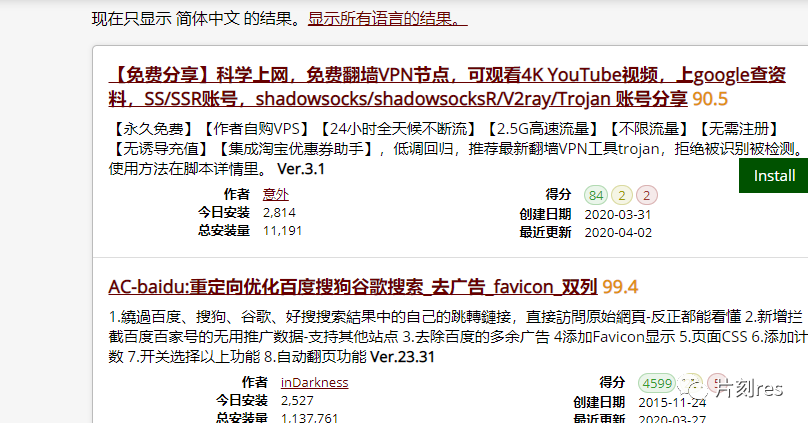Viewport: 808px width, 423px height.
Task: Click the 最近更新 label of the first script
Action: pyautogui.click(x=545, y=232)
